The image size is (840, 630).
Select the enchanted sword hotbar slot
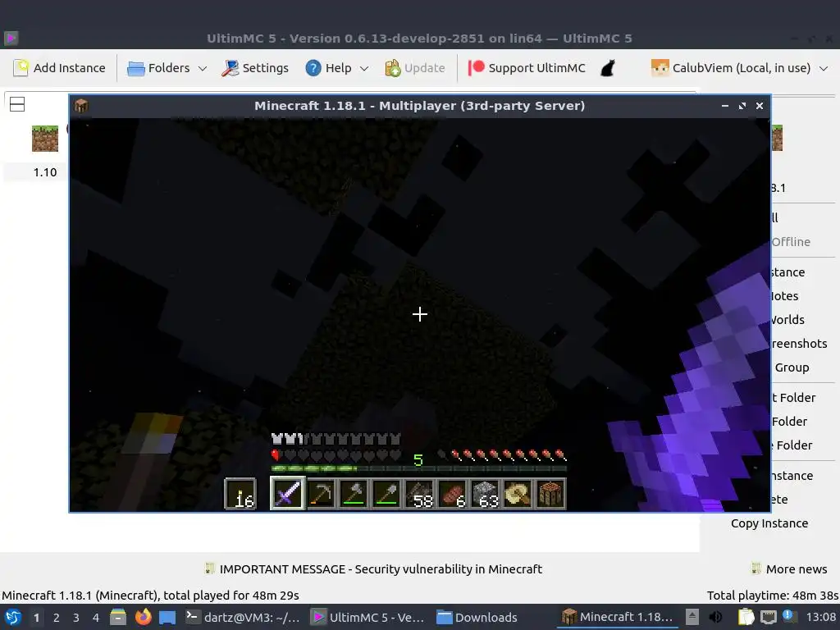pos(287,493)
